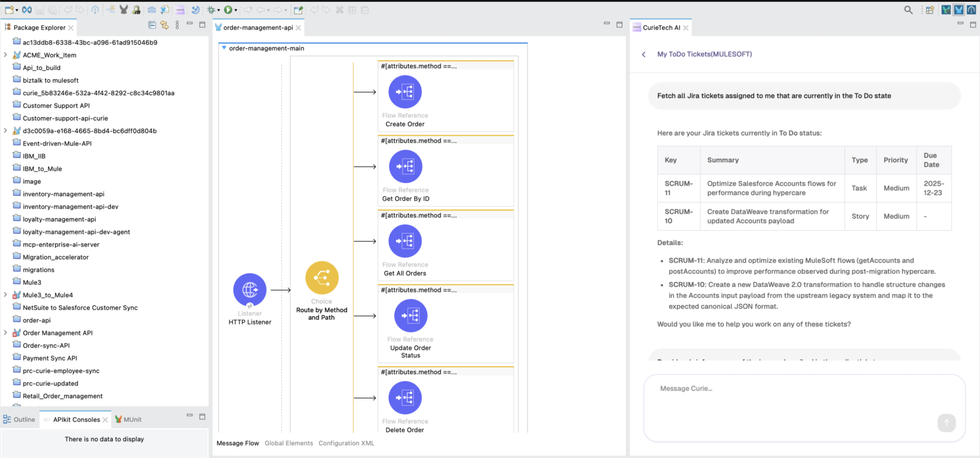Click the Save All toolbar icon

click(x=53, y=10)
